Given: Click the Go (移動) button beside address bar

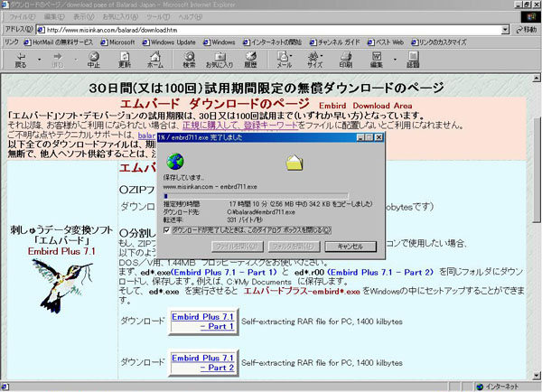Looking at the screenshot, I should [526, 30].
